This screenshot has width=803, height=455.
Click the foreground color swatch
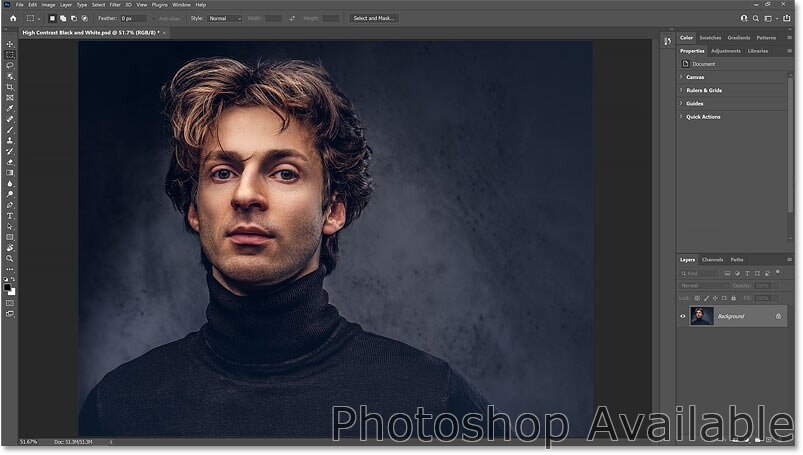[7, 287]
